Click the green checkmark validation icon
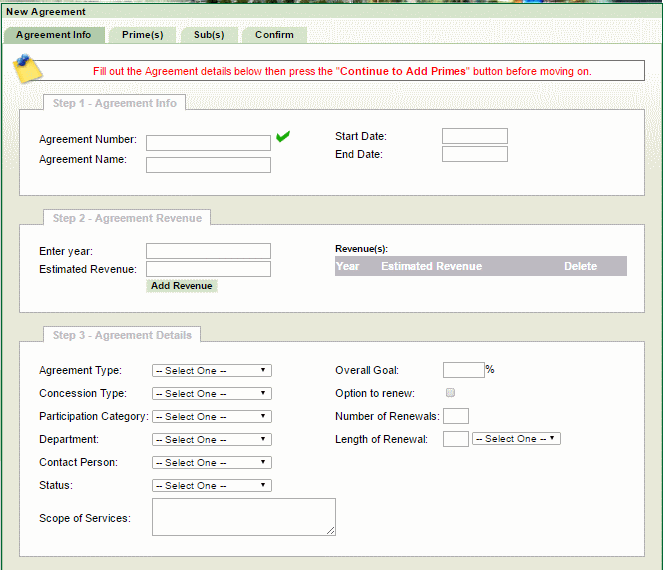Viewport: 665px width, 570px height. (283, 137)
